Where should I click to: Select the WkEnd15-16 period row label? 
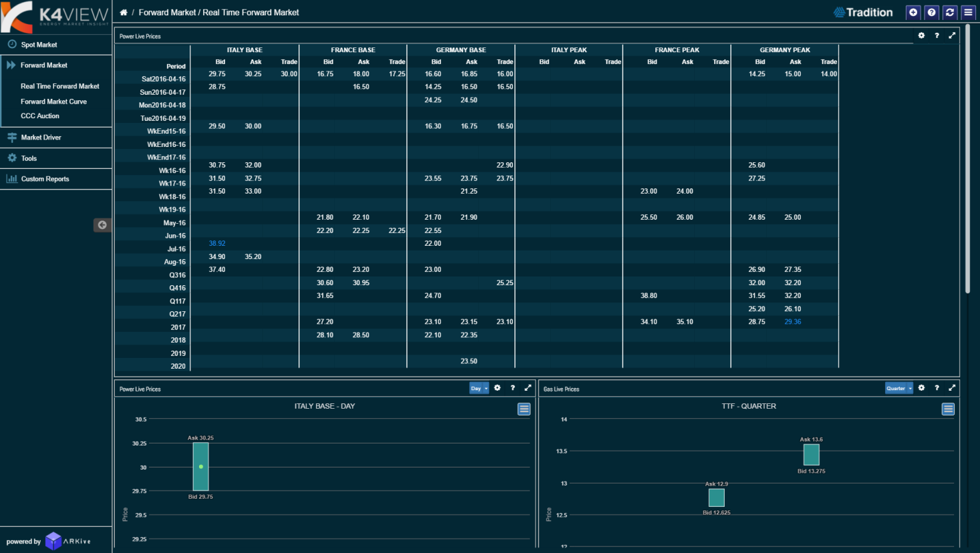coord(166,131)
